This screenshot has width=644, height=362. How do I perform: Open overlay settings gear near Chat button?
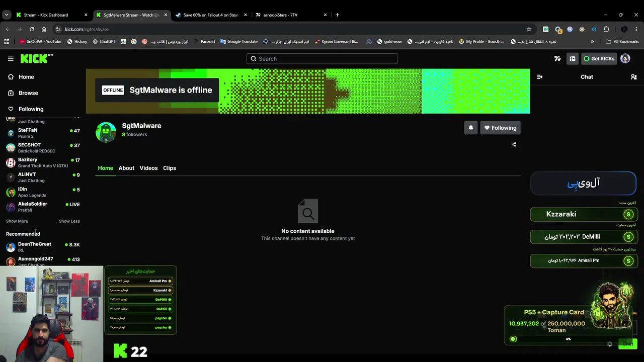click(610, 344)
